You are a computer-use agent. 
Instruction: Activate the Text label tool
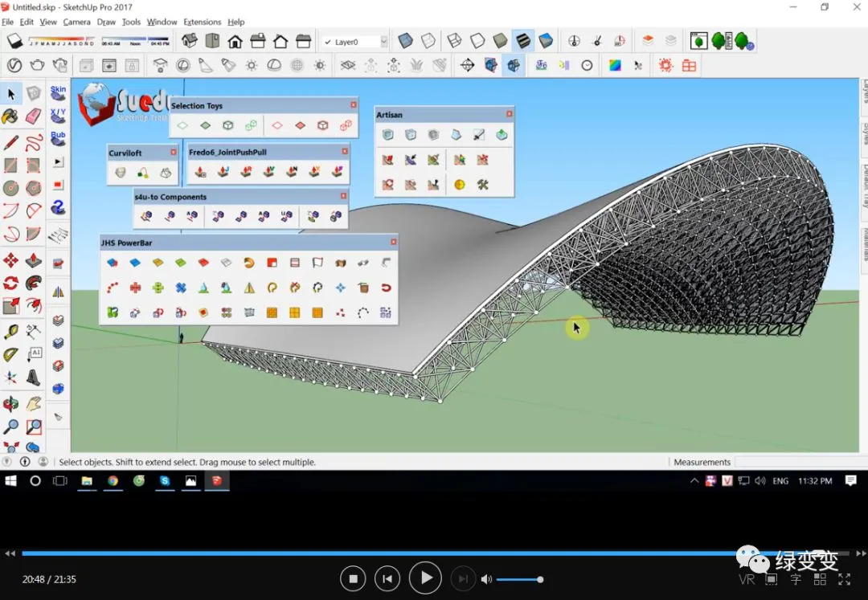click(33, 354)
